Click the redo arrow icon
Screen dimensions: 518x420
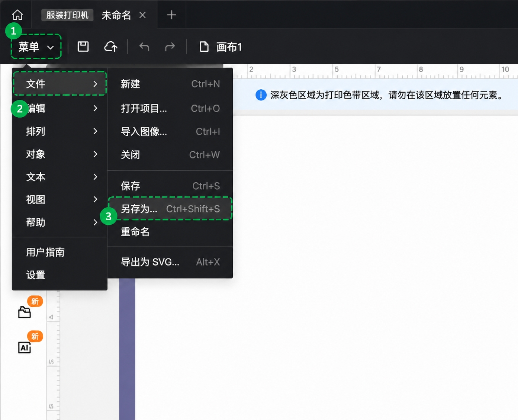[x=170, y=47]
